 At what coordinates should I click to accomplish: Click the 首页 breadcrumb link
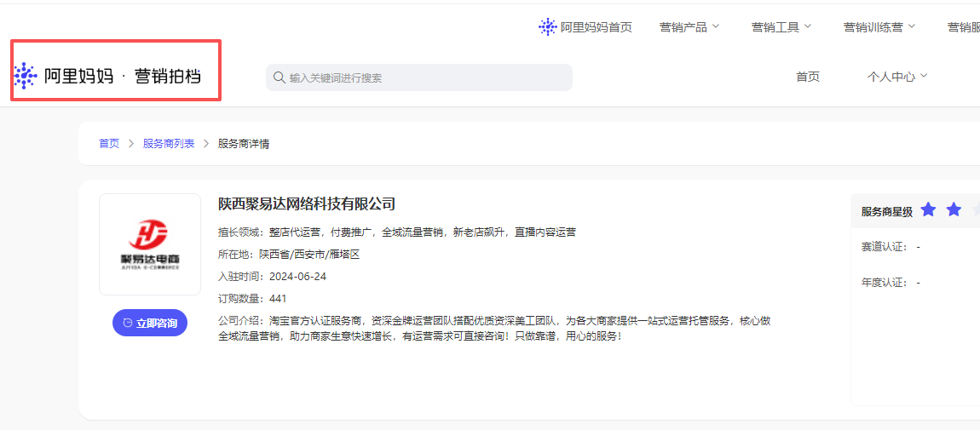pyautogui.click(x=109, y=144)
